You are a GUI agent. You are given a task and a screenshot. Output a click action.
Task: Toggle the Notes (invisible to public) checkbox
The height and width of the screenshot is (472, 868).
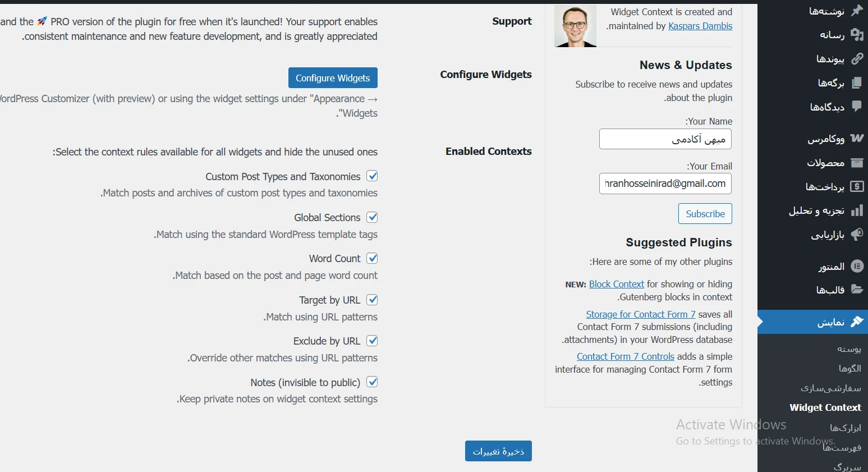(373, 382)
